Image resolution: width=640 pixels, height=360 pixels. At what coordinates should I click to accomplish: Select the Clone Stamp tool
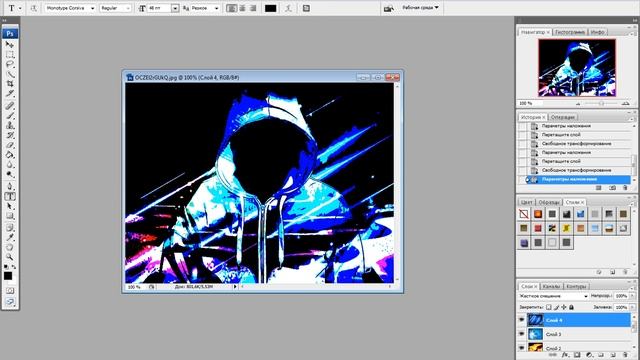coord(10,125)
